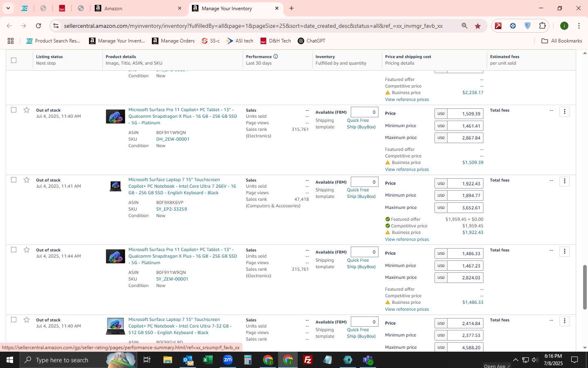Open the All Bookmarks folder
The image size is (588, 368).
point(561,41)
